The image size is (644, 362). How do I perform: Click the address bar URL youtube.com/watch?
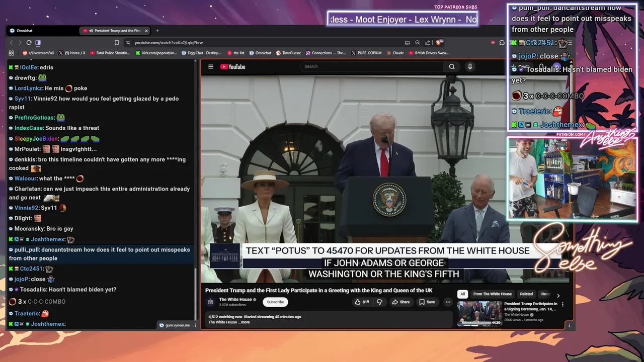click(x=169, y=43)
